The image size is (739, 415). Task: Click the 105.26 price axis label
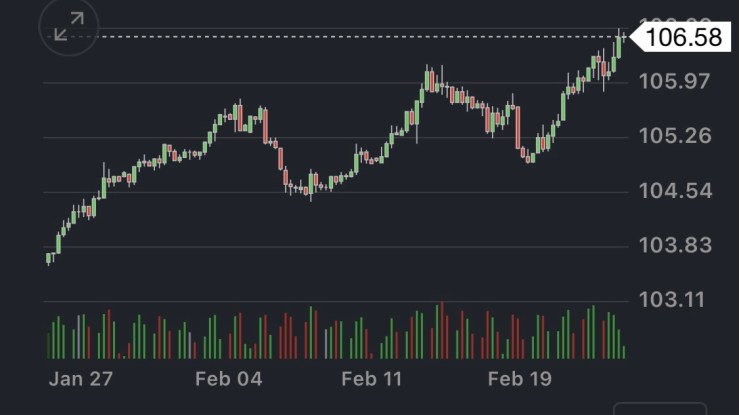(676, 136)
